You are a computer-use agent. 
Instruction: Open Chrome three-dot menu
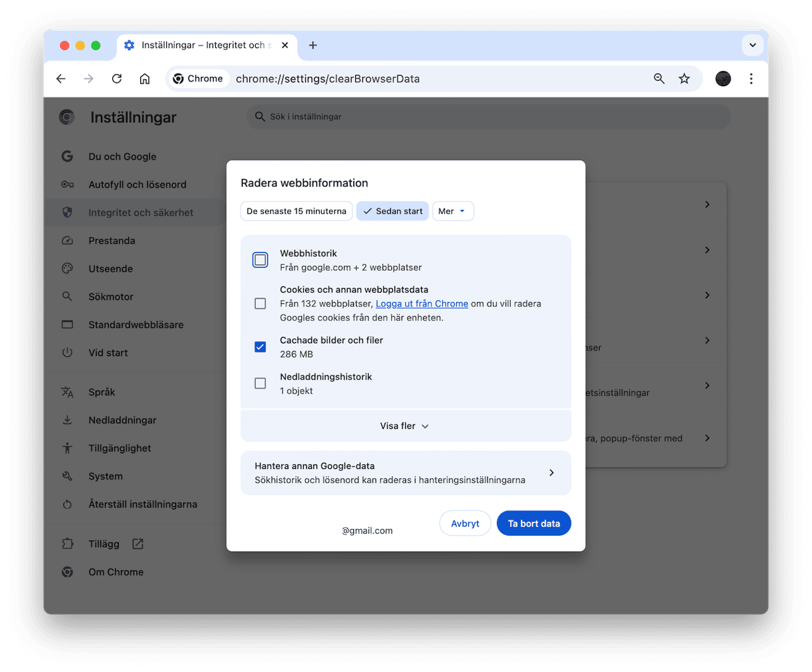pyautogui.click(x=751, y=79)
